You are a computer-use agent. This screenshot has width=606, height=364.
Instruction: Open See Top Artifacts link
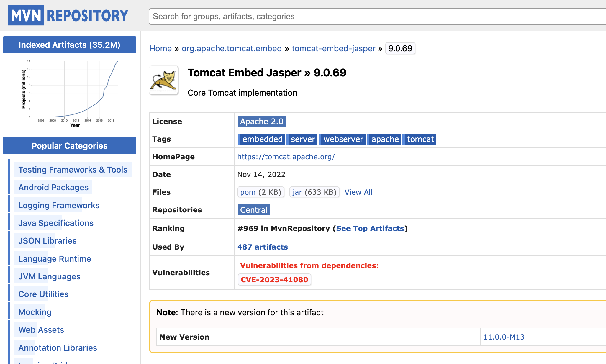(x=370, y=228)
